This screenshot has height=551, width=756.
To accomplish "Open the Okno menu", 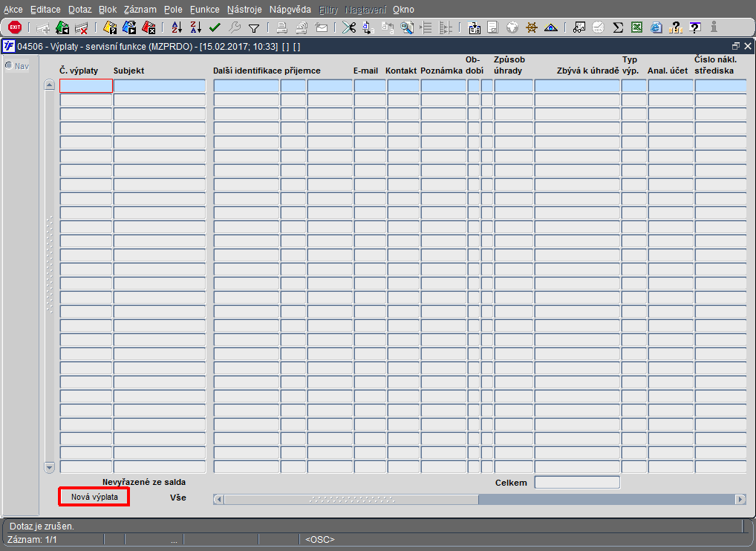I will point(403,10).
